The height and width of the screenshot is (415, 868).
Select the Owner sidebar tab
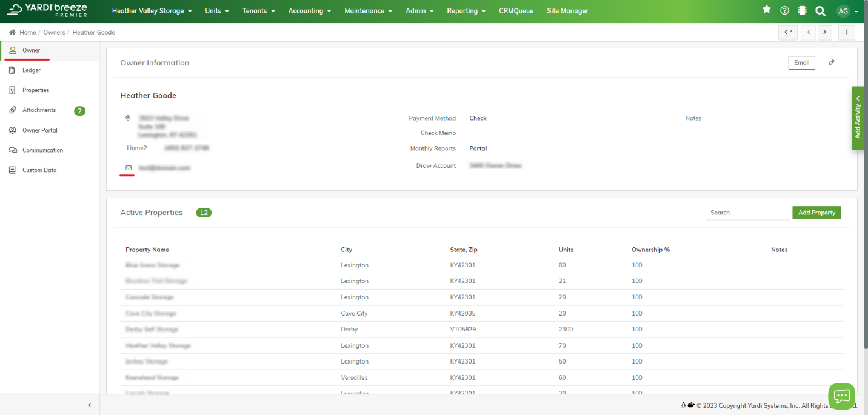(50, 51)
